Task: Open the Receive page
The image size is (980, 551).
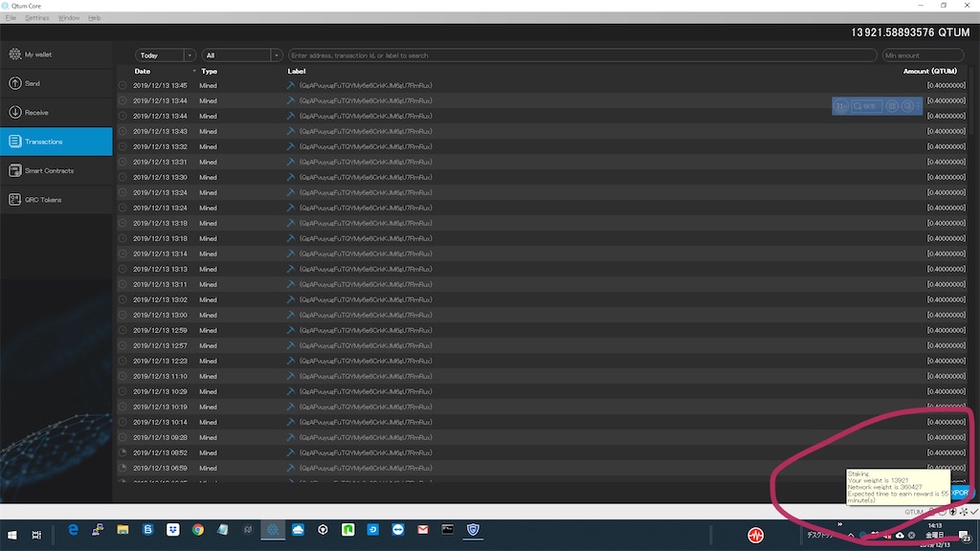Action: pos(56,113)
